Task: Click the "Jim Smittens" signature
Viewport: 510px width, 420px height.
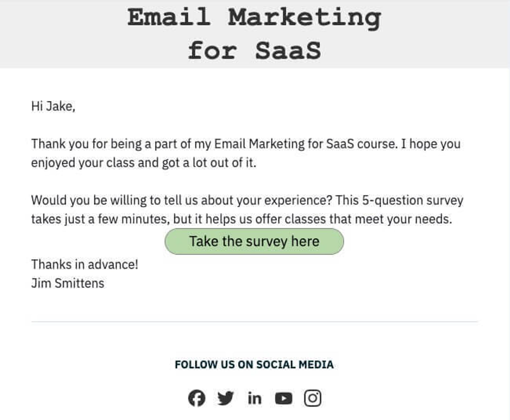Action: pos(68,283)
